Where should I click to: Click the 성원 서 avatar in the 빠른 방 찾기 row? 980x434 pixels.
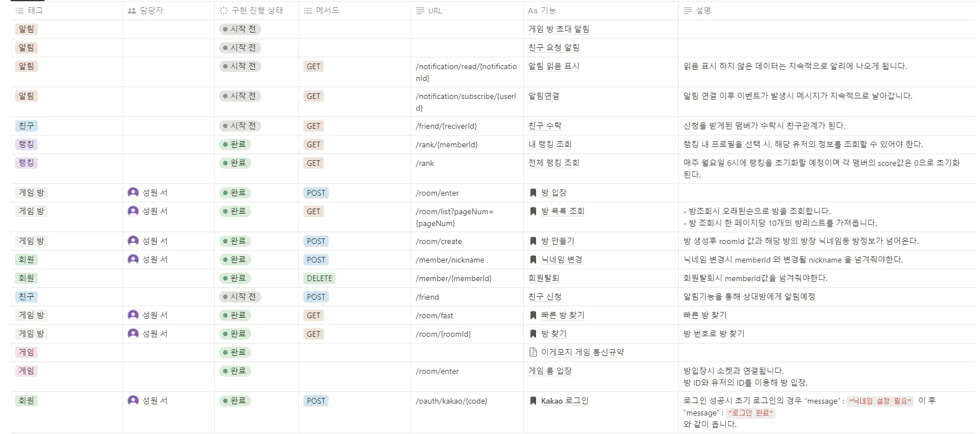point(133,315)
